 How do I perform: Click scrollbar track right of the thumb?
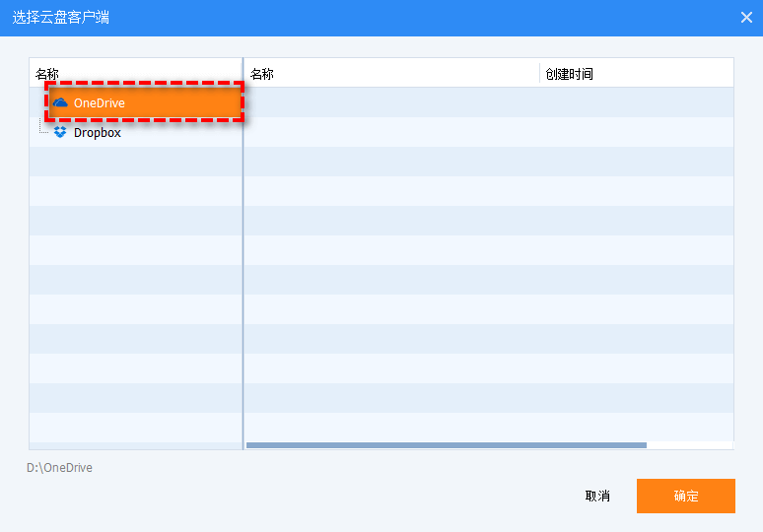(690, 445)
